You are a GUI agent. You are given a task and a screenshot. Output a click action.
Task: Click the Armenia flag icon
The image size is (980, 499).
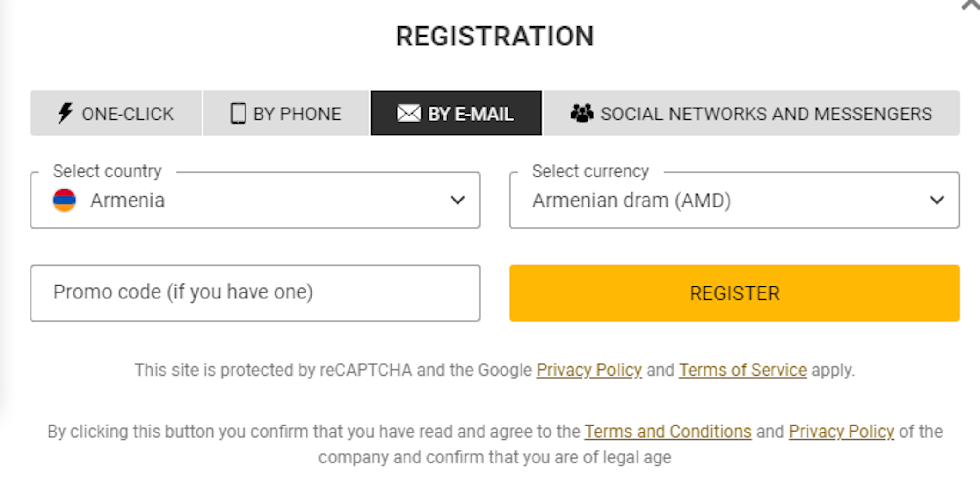coord(64,200)
